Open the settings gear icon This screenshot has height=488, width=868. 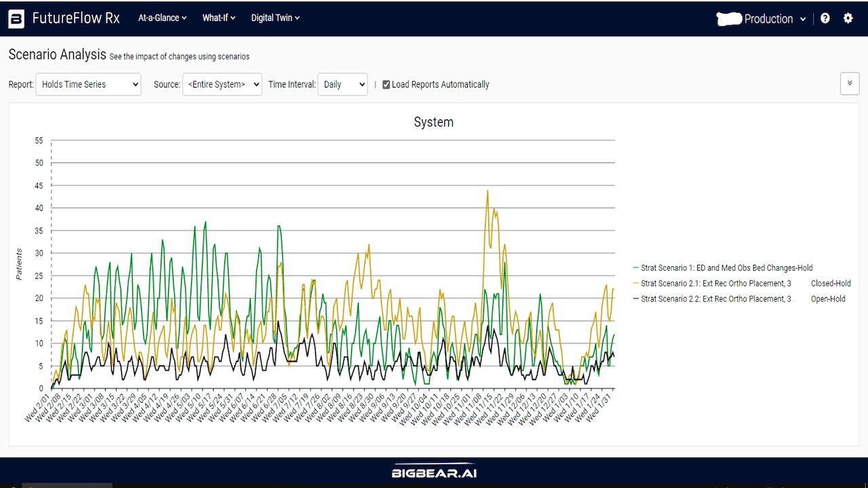(848, 18)
